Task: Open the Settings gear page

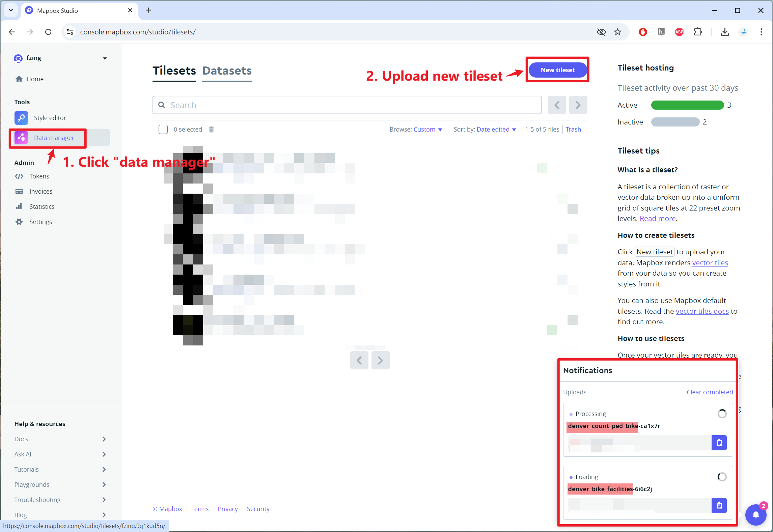Action: (33, 222)
